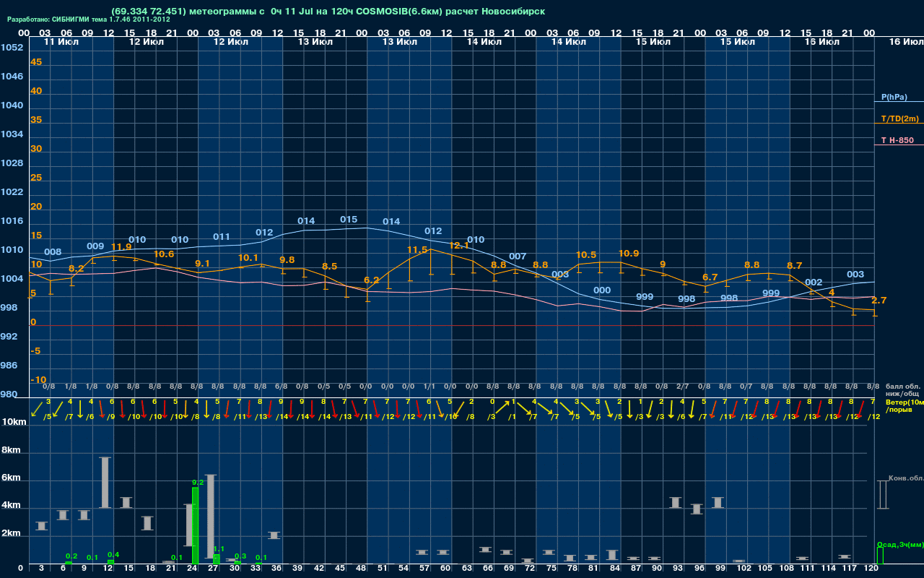The width and height of the screenshot is (924, 578).
Task: Click hour 96 on the bottom time axis
Action: point(699,569)
